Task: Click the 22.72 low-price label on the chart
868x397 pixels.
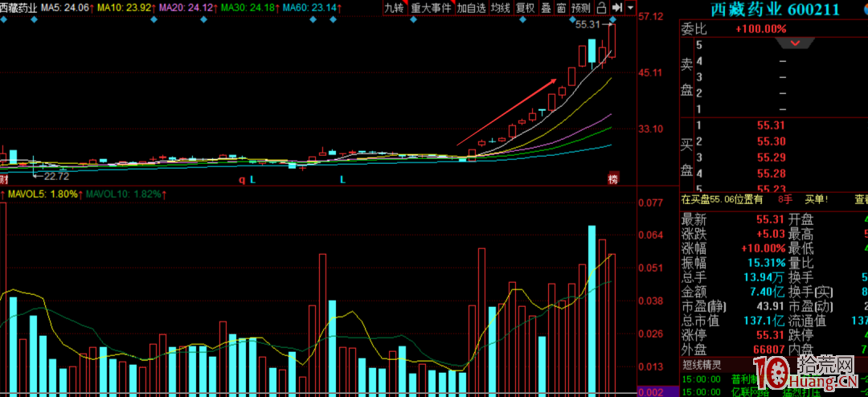Action: [56, 176]
